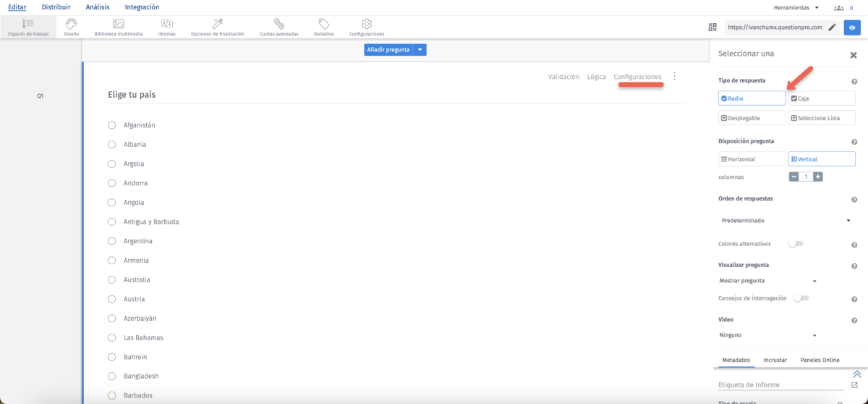
Task: Open Añadir pregunta dropdown arrow
Action: click(421, 50)
